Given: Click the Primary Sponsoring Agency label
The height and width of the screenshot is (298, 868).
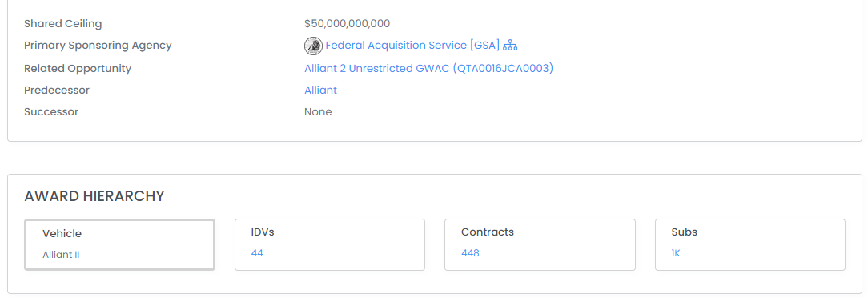Looking at the screenshot, I should (x=98, y=46).
